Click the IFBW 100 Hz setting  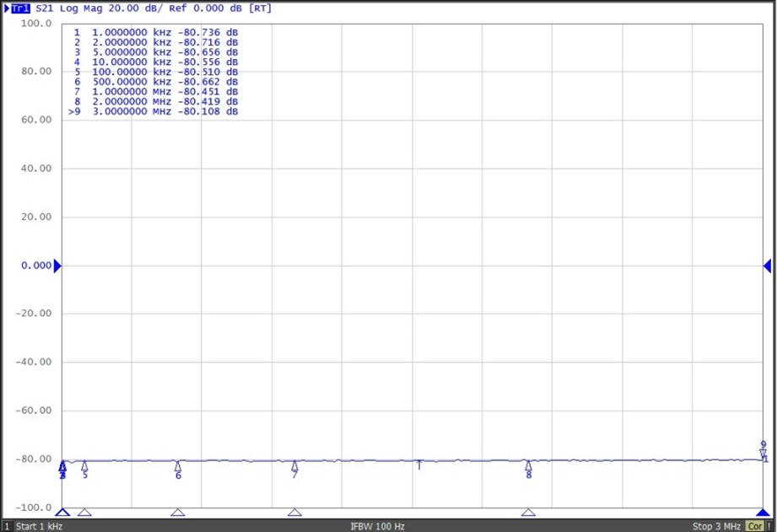click(x=378, y=526)
